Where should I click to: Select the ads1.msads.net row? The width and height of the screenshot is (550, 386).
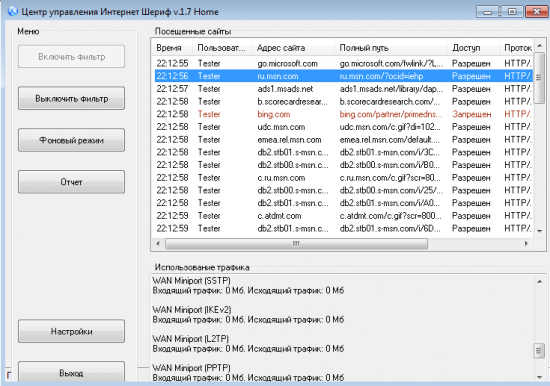[x=343, y=89]
